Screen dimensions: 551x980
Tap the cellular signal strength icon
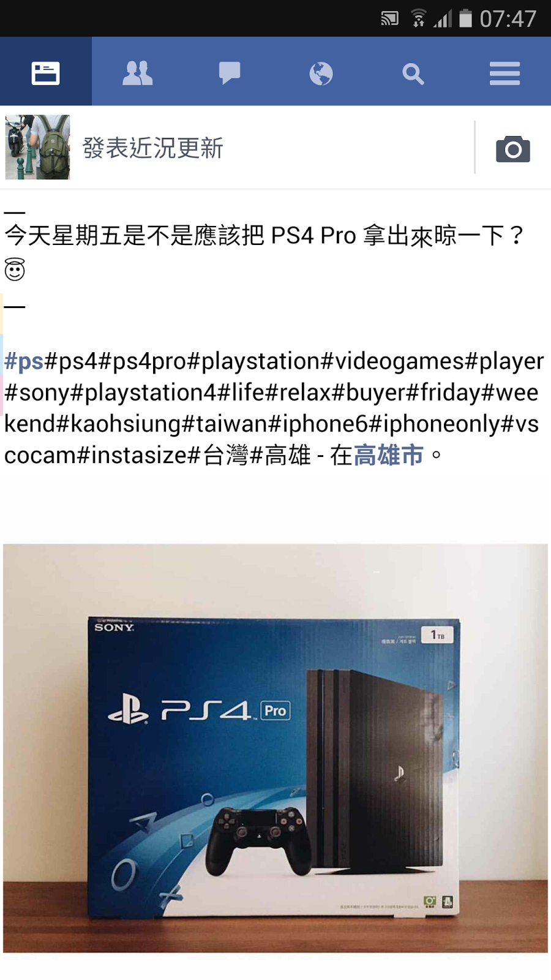pyautogui.click(x=443, y=19)
